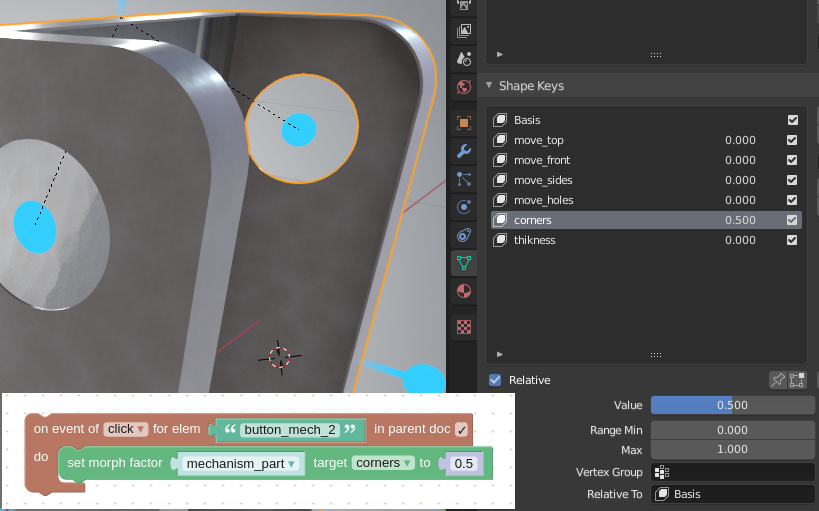Image resolution: width=819 pixels, height=511 pixels.
Task: Select the Basis shape key row
Action: click(646, 120)
